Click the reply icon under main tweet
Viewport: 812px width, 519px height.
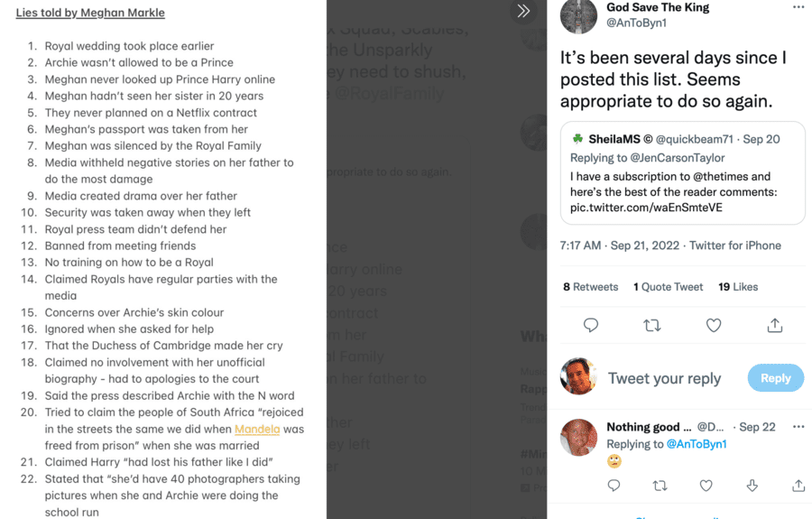pyautogui.click(x=591, y=325)
